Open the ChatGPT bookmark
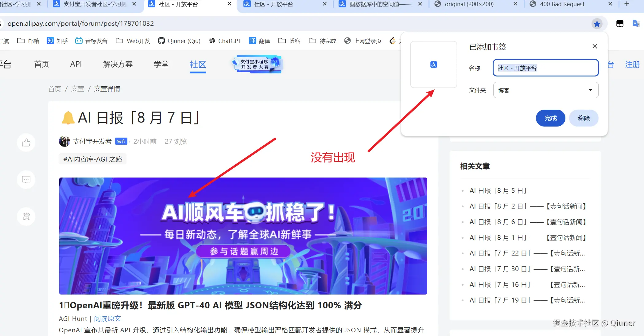Viewport: 644px width, 336px height. [225, 41]
